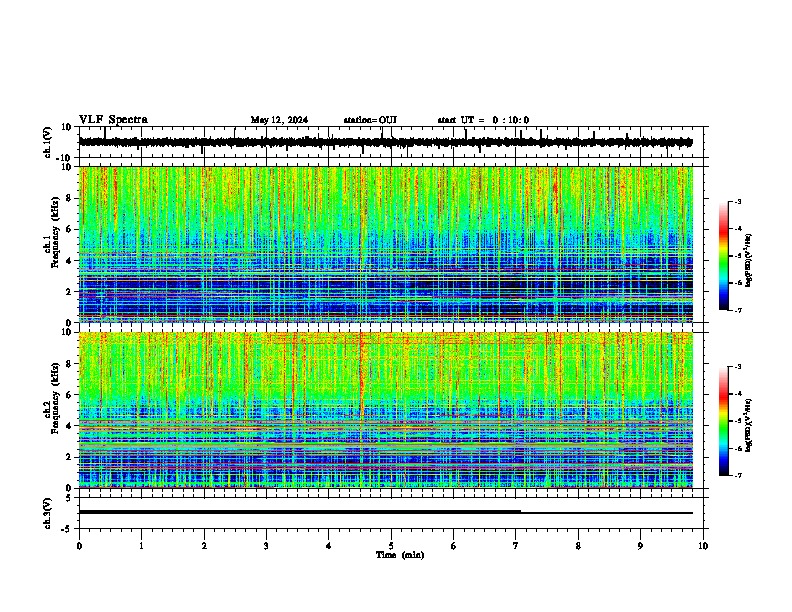The height and width of the screenshot is (612, 792).
Task: Click the "-7" label on ch.2 color scale
Action: pyautogui.click(x=737, y=475)
